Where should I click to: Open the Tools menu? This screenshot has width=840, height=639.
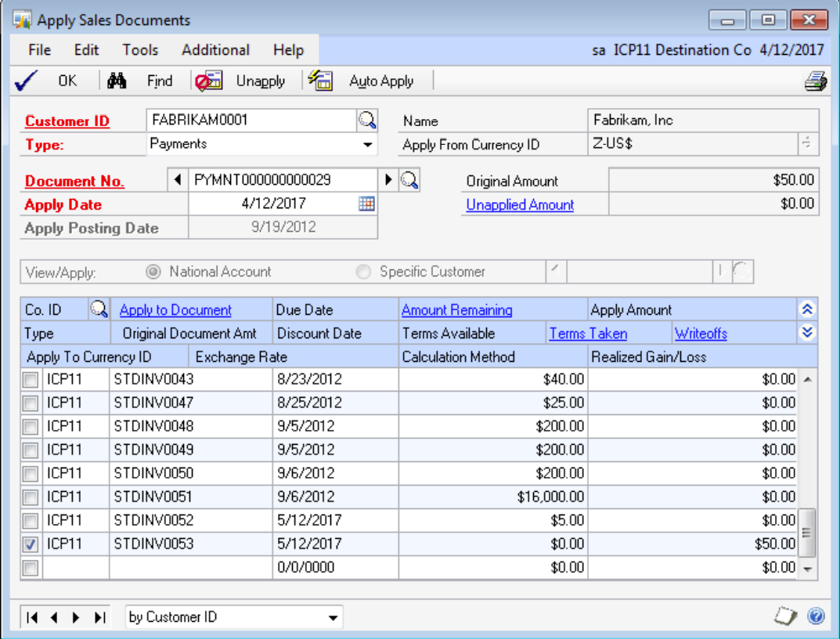click(x=140, y=50)
